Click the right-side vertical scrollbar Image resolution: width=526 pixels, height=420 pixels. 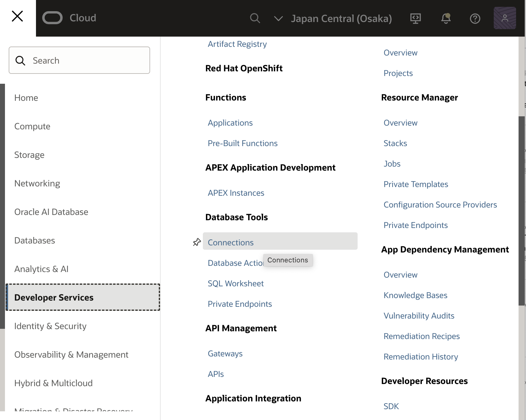(x=521, y=211)
